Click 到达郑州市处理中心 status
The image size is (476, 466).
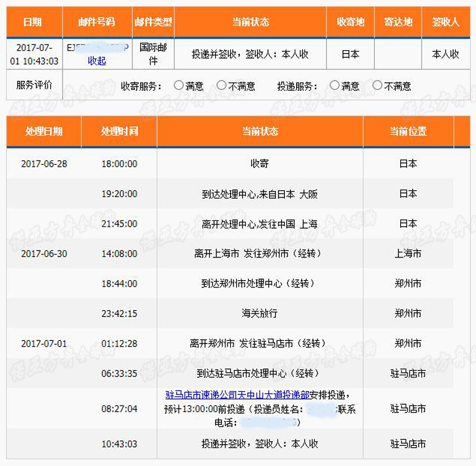click(x=258, y=284)
